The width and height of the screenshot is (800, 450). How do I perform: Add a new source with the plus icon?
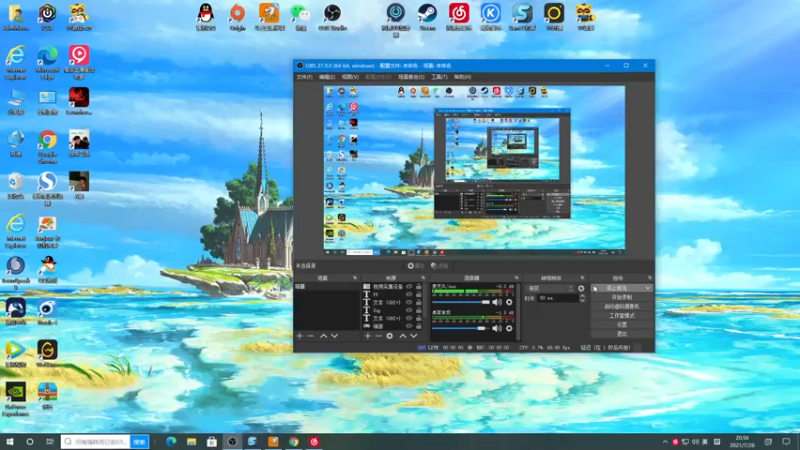pos(367,336)
